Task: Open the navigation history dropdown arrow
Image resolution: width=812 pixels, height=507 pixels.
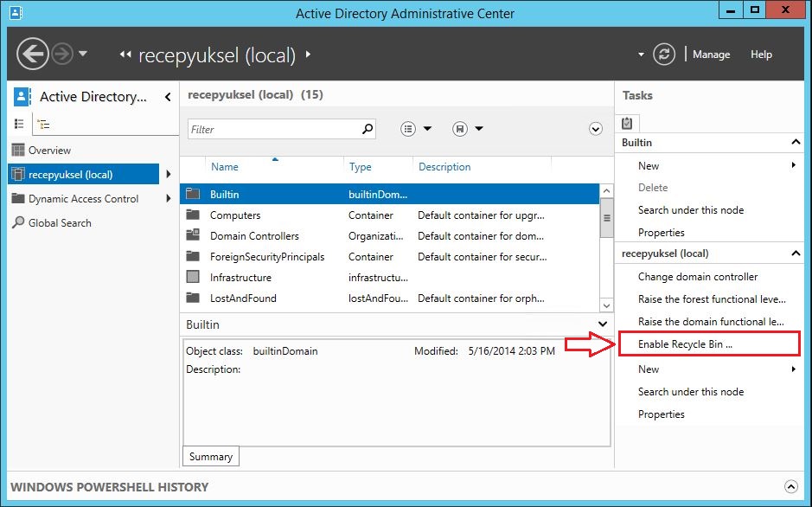Action: (83, 54)
